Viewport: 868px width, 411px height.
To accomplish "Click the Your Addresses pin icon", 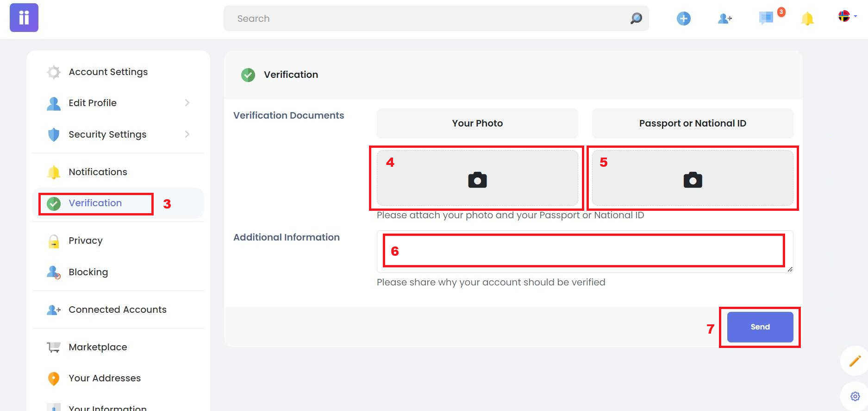I will 54,379.
